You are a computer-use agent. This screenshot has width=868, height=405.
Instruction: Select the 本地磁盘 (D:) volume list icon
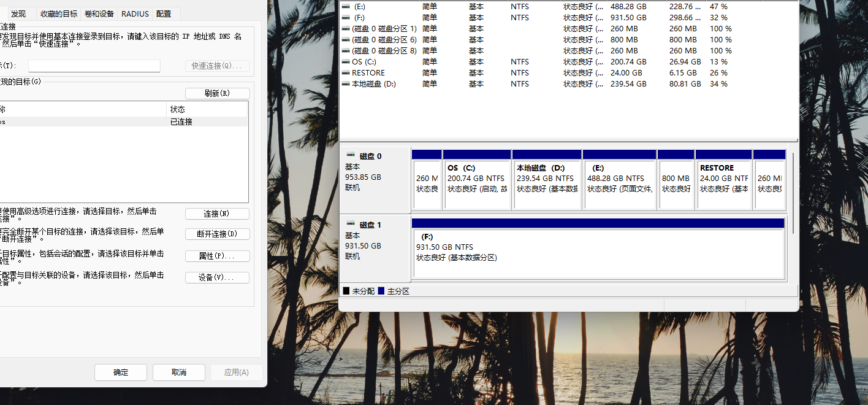click(x=346, y=84)
